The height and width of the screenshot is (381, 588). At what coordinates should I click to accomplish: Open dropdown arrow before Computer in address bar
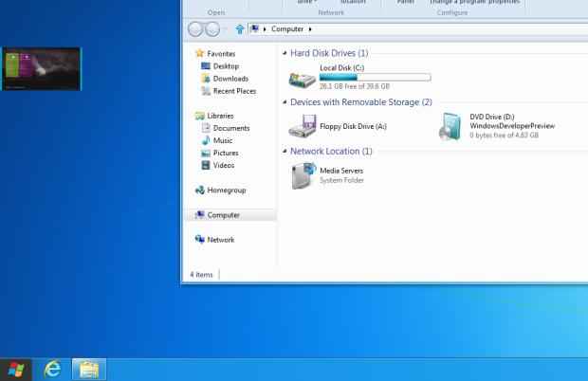tap(265, 29)
